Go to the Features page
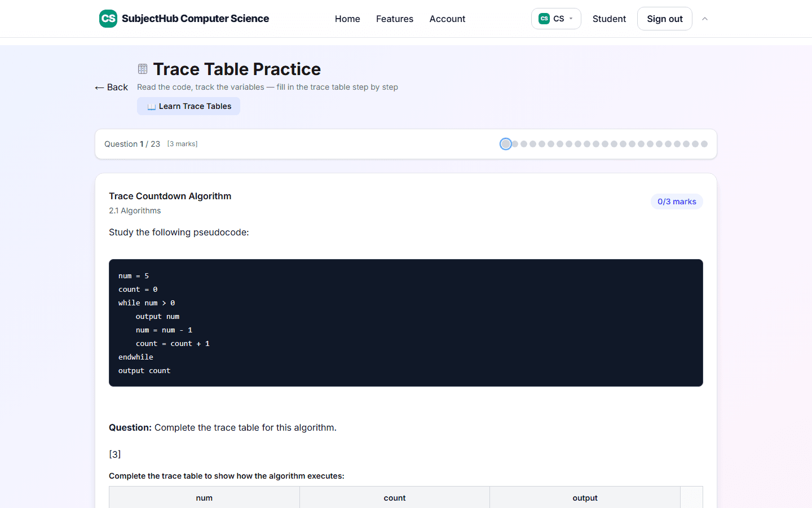The image size is (812, 508). pyautogui.click(x=395, y=19)
